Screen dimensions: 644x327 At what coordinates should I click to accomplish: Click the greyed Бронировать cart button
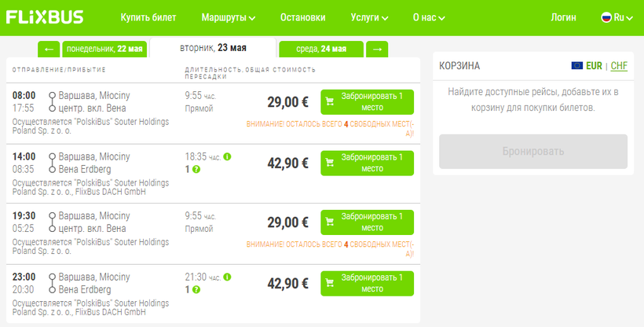(x=533, y=151)
